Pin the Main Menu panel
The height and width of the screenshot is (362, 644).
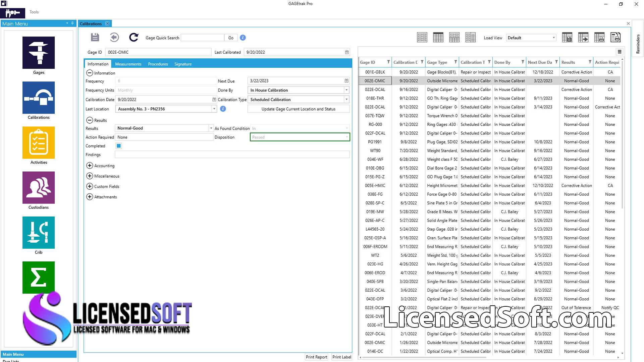(x=72, y=23)
